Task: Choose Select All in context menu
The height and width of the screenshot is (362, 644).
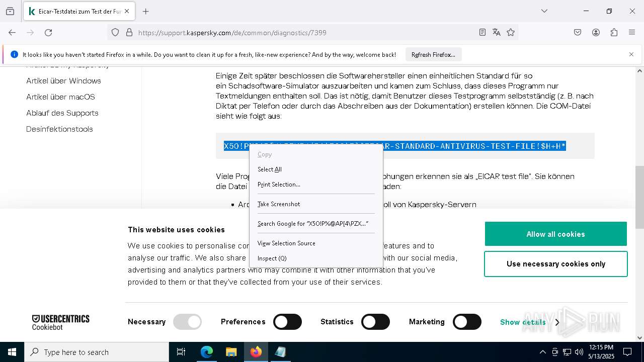Action: 316,169
